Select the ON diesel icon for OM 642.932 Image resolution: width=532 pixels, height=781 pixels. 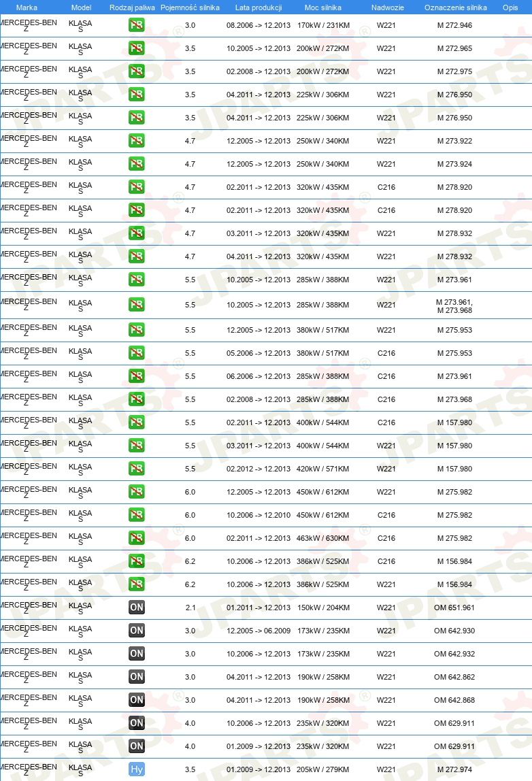137,654
